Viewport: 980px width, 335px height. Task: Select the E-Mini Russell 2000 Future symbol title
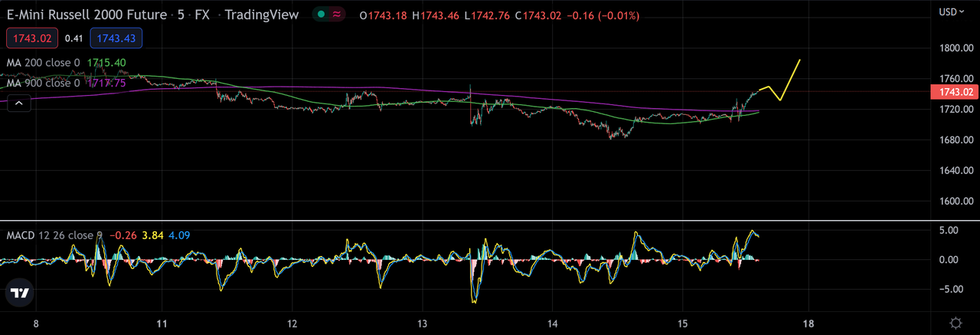tap(87, 15)
